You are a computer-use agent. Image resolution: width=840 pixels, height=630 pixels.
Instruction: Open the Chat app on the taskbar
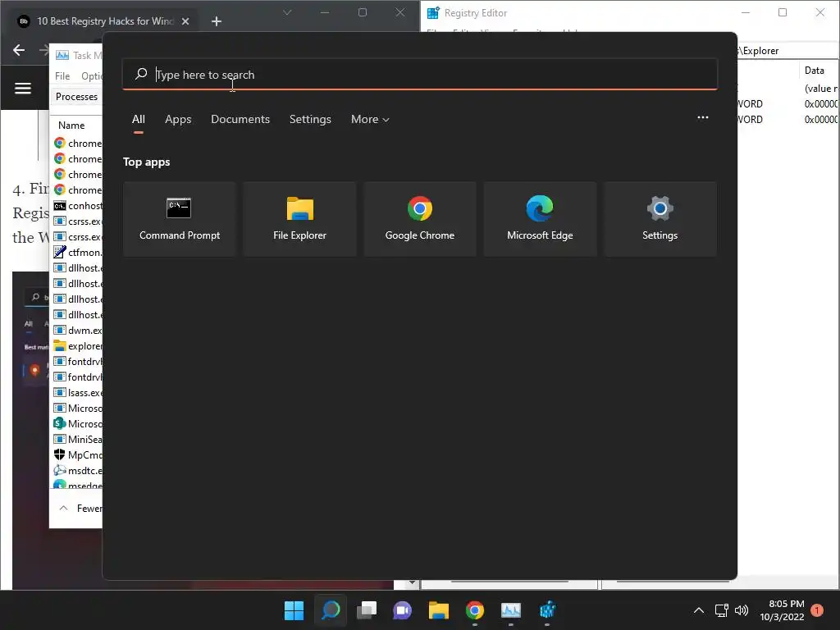tap(402, 610)
